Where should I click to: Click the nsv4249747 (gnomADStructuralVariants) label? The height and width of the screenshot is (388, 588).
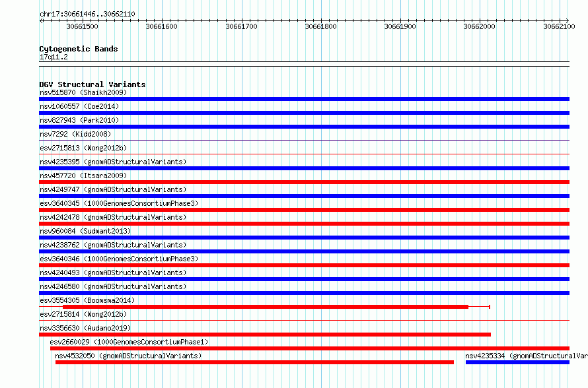pos(113,189)
